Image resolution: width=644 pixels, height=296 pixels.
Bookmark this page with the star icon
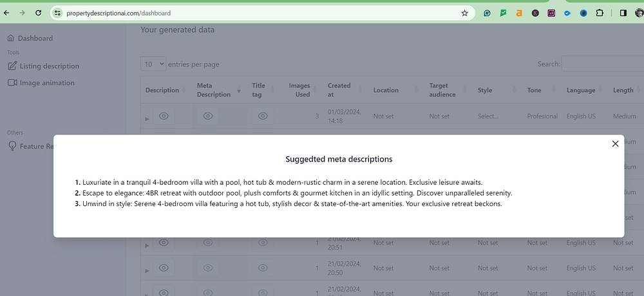point(464,13)
